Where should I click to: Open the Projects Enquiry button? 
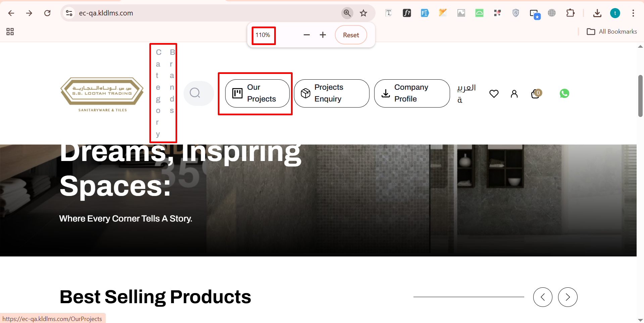331,93
